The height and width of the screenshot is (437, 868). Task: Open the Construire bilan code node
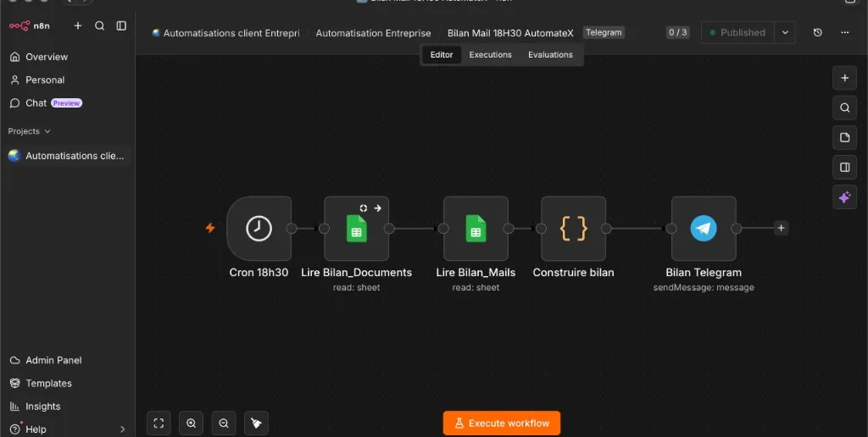(x=574, y=229)
